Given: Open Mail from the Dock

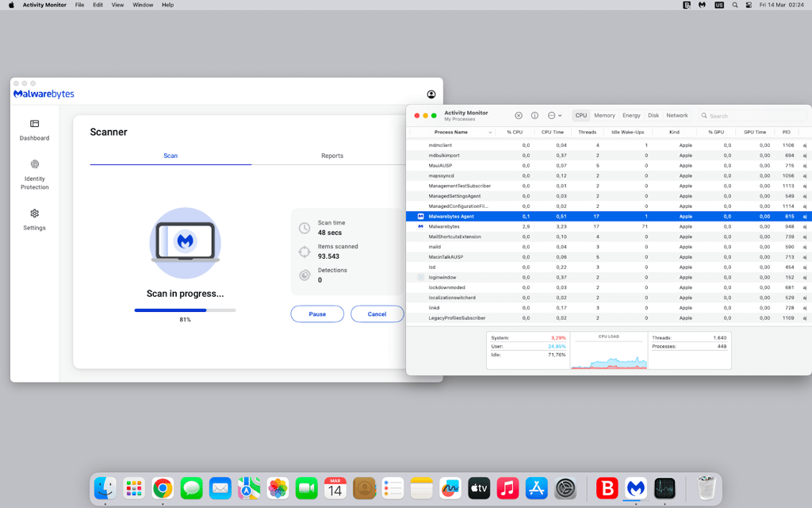Looking at the screenshot, I should 220,488.
